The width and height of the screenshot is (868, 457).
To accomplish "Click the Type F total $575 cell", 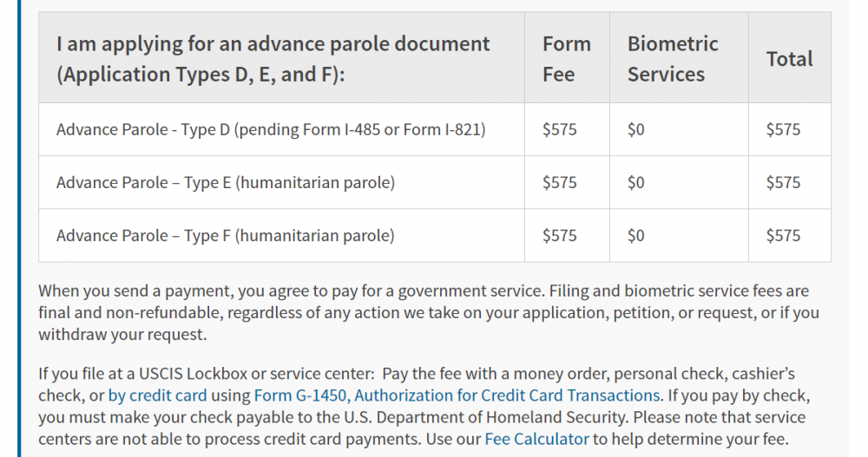I will coord(783,236).
